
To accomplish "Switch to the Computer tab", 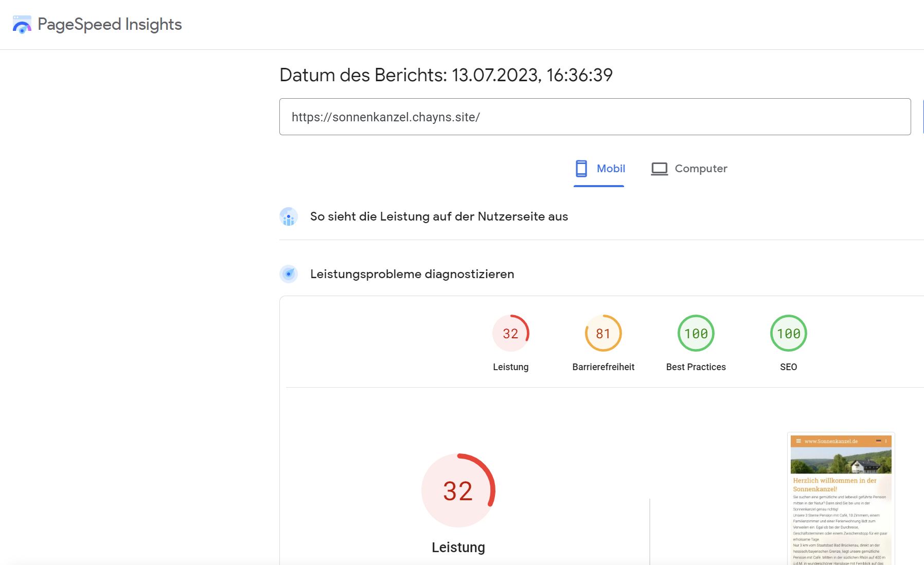I will tap(689, 169).
